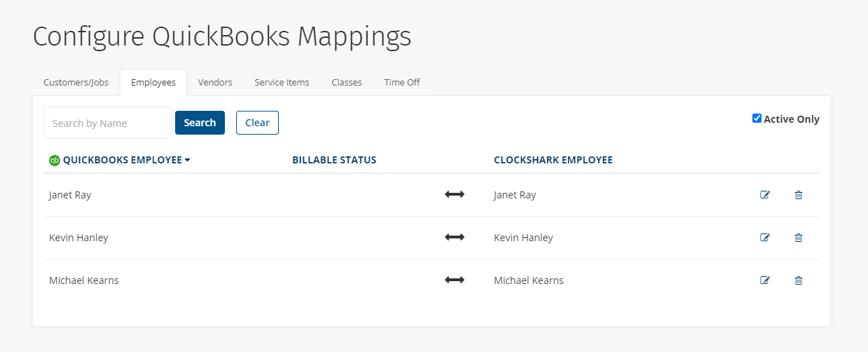Edit the Kevin Hanley mapping
The image size is (868, 352).
coord(765,238)
